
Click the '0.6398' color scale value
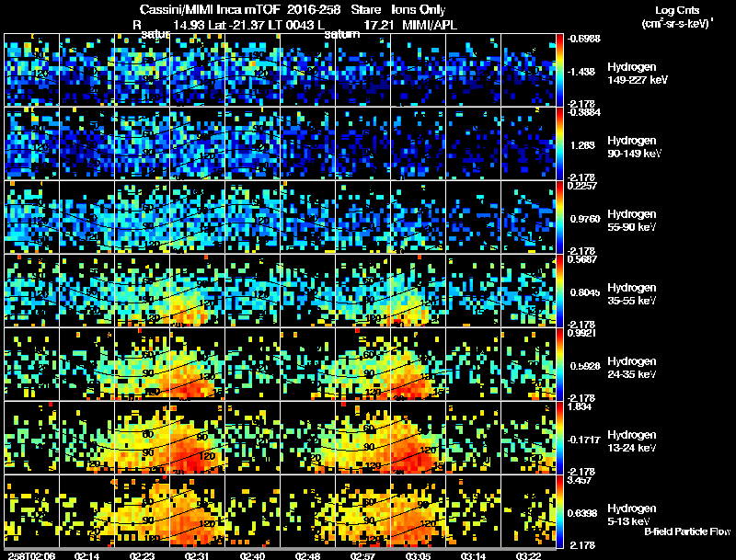click(582, 513)
